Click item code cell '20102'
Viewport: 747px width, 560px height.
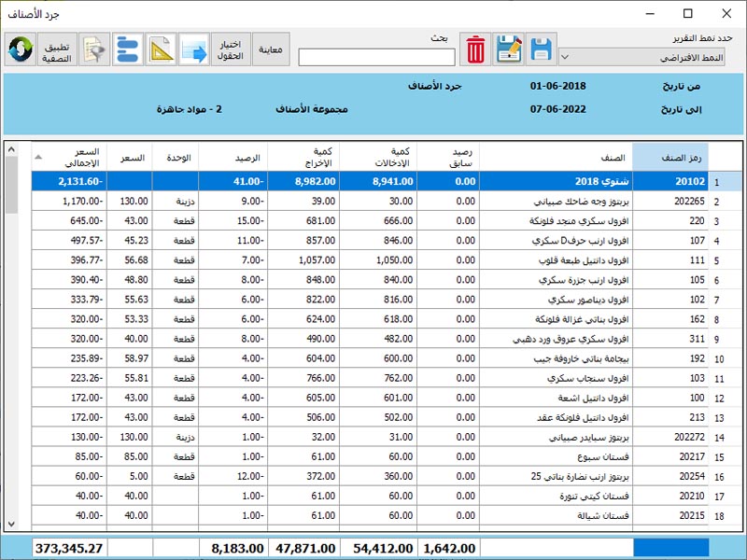click(x=670, y=181)
